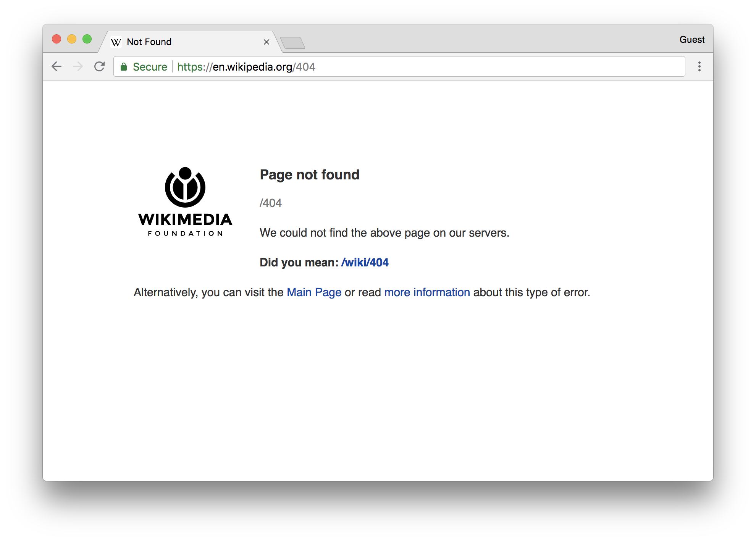
Task: Minimize window with the yellow button
Action: tap(72, 39)
